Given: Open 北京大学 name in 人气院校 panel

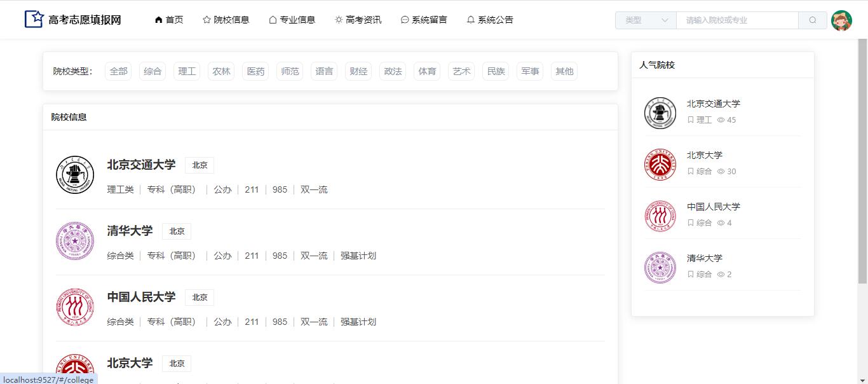Looking at the screenshot, I should click(x=705, y=155).
